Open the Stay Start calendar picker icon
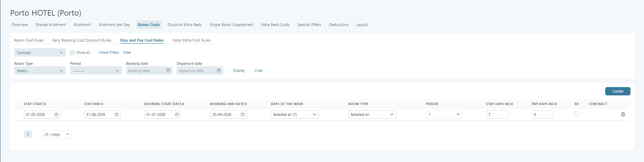This screenshot has width=644, height=162. [x=56, y=114]
